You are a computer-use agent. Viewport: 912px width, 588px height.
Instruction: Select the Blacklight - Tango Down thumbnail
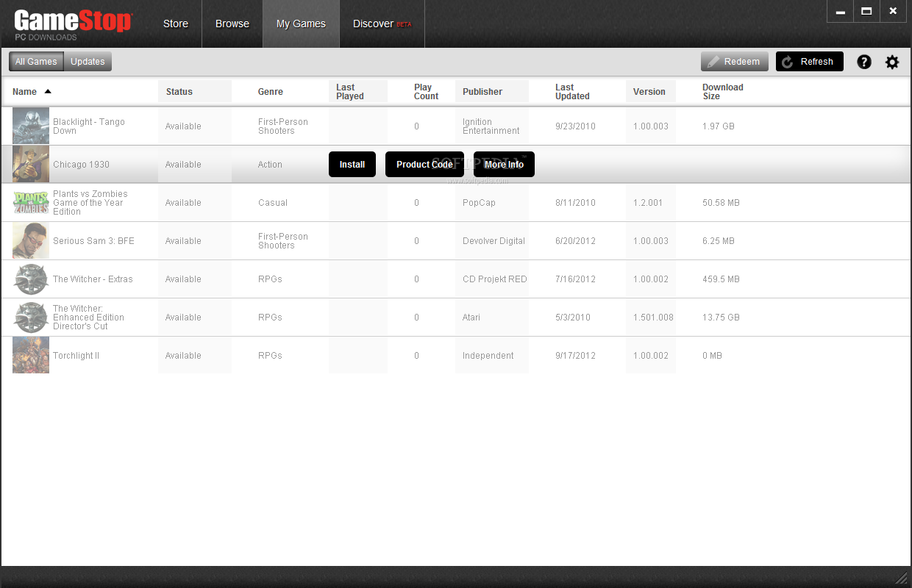click(31, 126)
